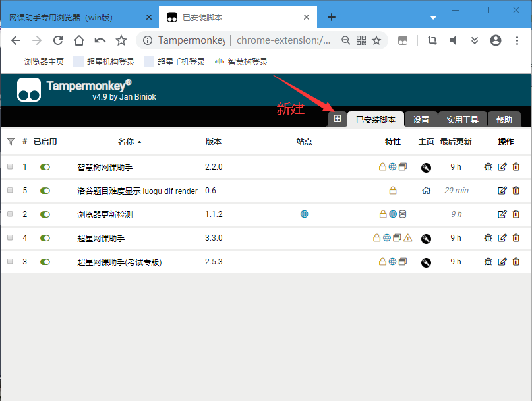Toggle the 超星网课助手(考试专版) enabled switch

(45, 262)
